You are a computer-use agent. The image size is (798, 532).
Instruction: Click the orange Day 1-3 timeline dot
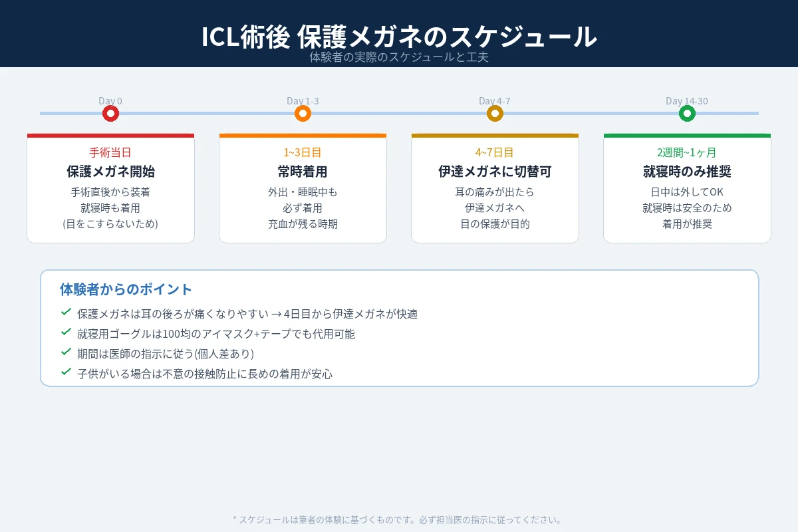click(303, 114)
